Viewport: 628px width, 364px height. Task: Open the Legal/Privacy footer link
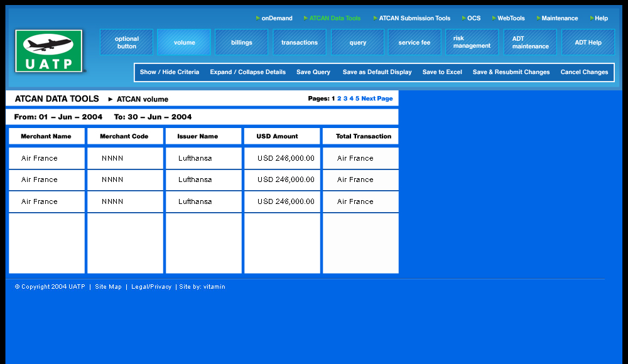pos(151,287)
